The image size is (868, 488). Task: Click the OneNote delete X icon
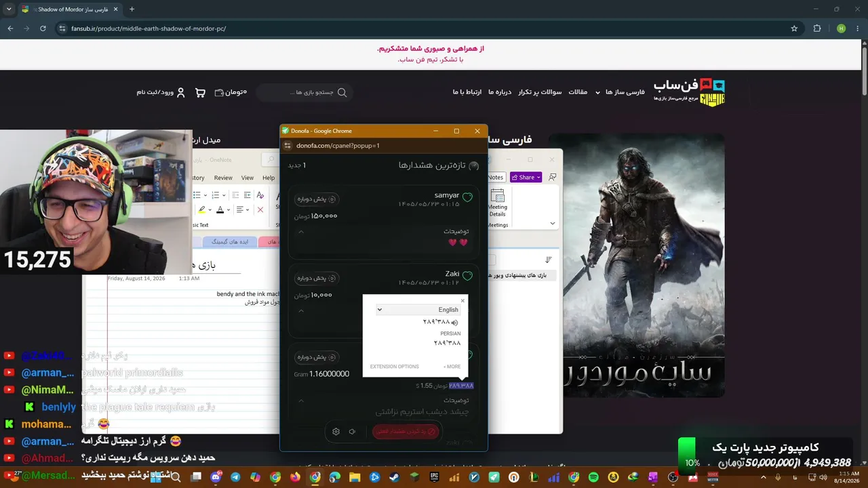(260, 210)
